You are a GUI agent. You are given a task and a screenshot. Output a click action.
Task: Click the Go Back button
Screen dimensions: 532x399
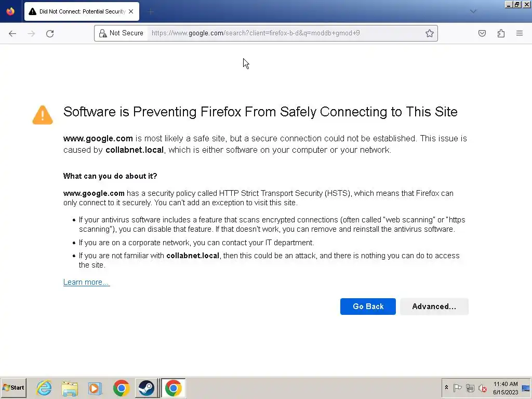point(368,307)
